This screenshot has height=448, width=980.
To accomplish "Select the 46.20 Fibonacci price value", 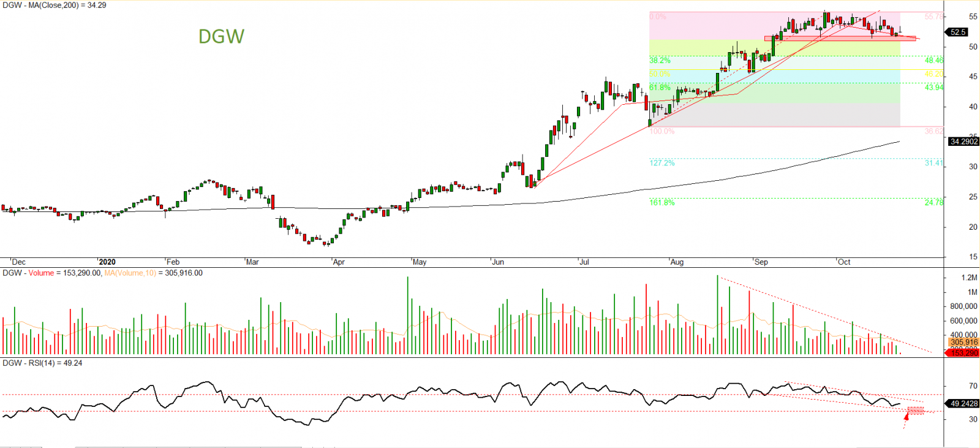I will (934, 74).
